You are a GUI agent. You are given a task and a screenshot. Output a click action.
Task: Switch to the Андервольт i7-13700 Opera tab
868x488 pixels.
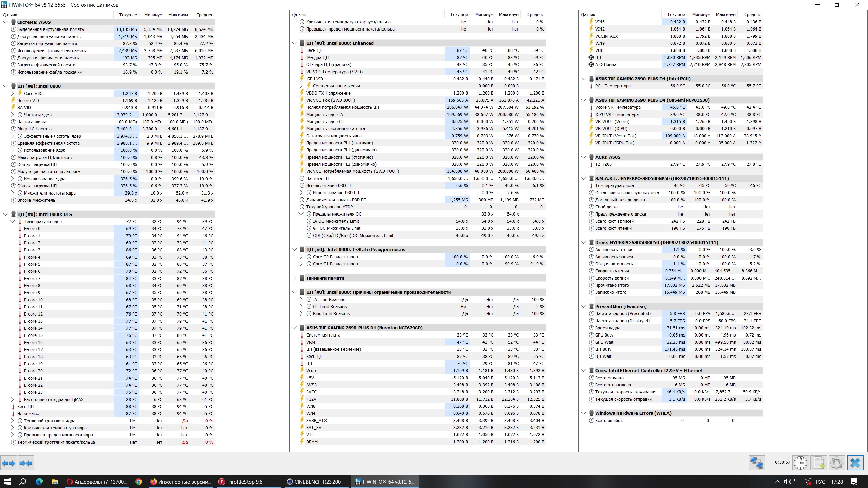97,482
